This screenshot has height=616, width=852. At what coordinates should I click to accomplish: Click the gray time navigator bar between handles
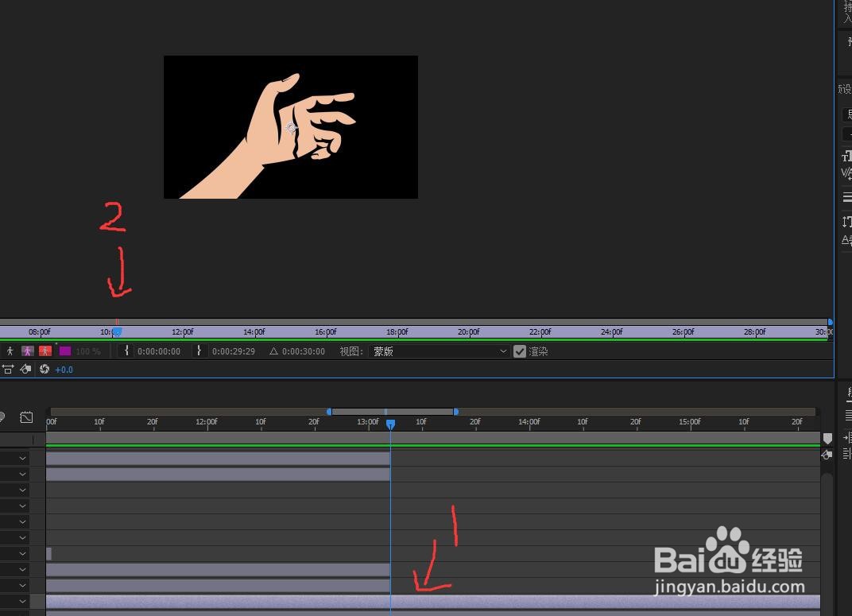393,412
